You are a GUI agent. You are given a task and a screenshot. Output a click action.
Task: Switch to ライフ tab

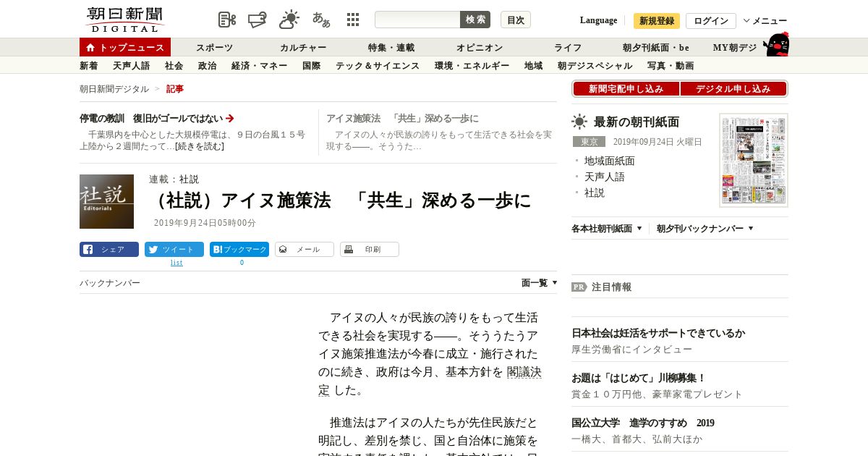[568, 48]
